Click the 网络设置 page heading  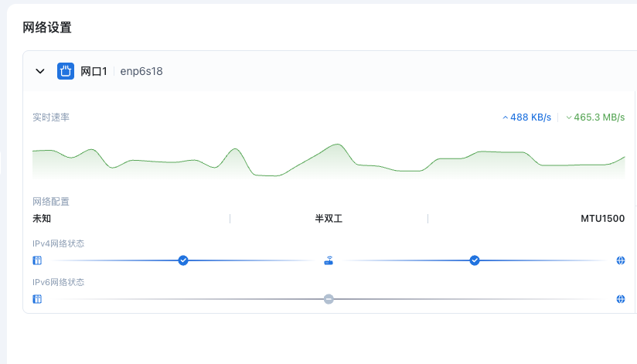pyautogui.click(x=47, y=28)
